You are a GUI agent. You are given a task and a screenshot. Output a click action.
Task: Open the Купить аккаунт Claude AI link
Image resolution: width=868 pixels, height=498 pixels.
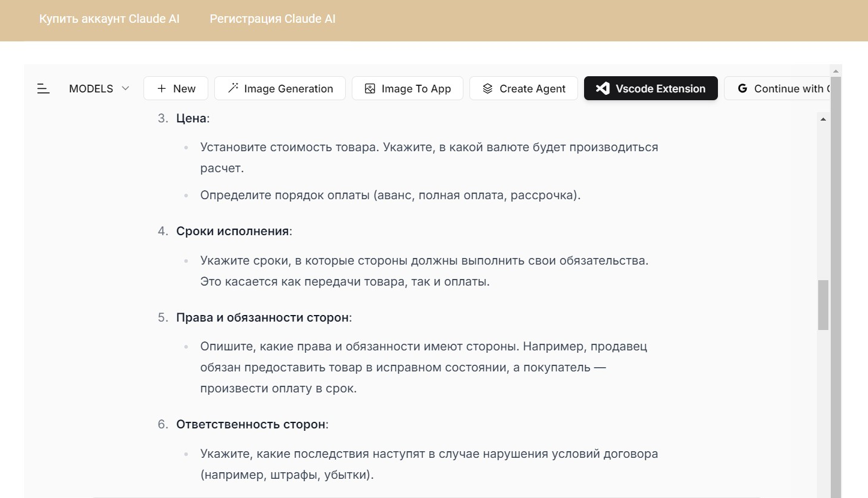109,19
